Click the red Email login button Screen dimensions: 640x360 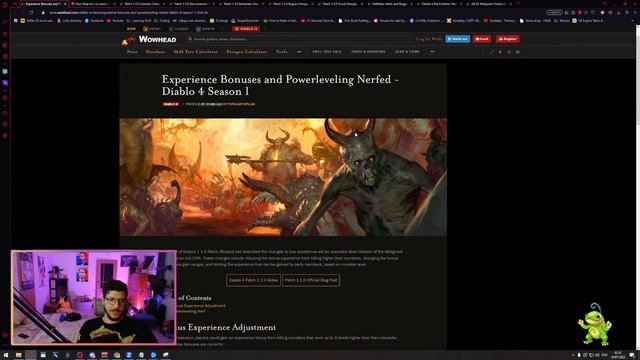(x=482, y=39)
